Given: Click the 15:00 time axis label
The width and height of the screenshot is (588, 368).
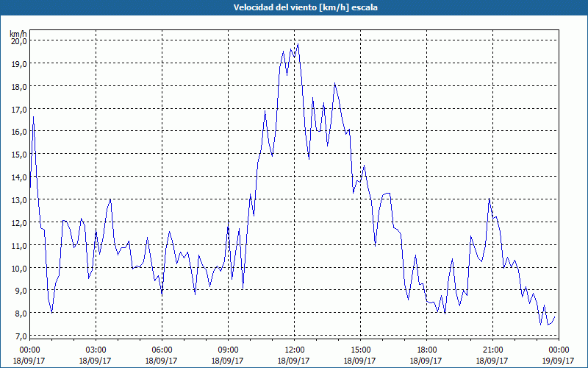Looking at the screenshot, I should click(360, 350).
